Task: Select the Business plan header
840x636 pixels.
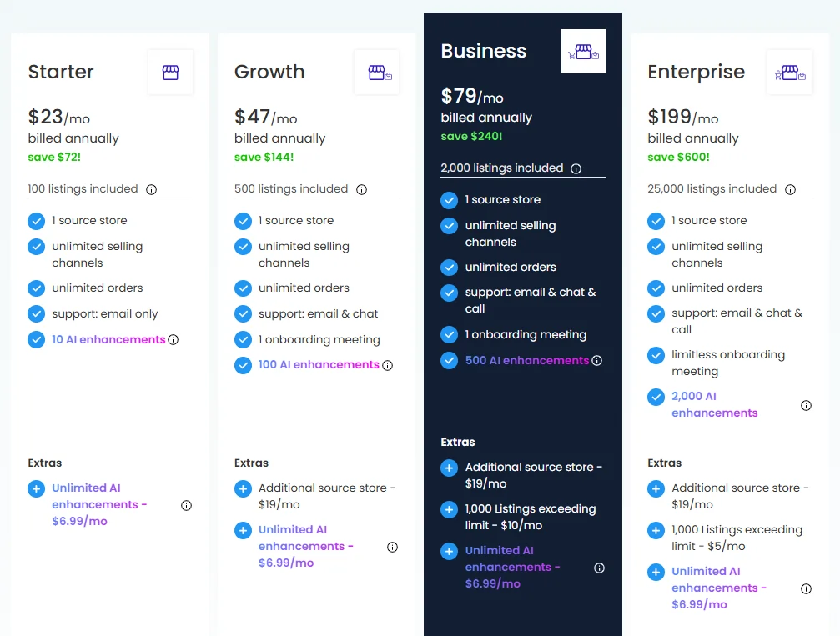Action: [484, 51]
